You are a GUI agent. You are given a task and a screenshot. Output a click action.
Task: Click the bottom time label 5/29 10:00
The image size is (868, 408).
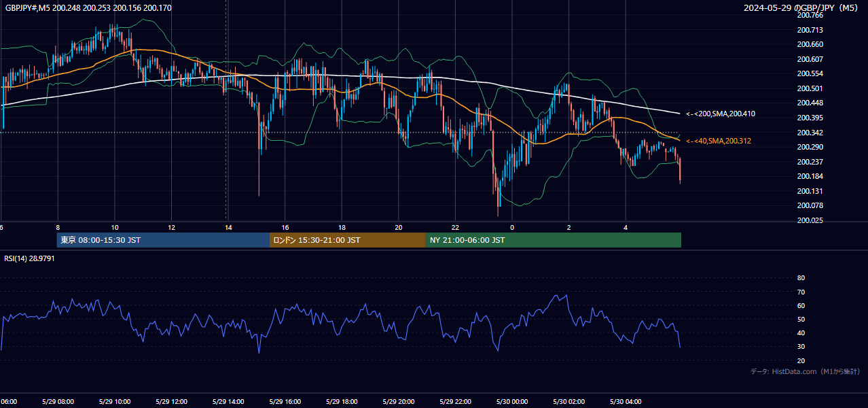(x=115, y=401)
